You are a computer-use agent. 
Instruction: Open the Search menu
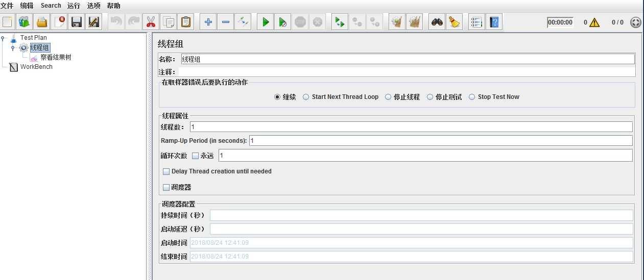tap(51, 6)
